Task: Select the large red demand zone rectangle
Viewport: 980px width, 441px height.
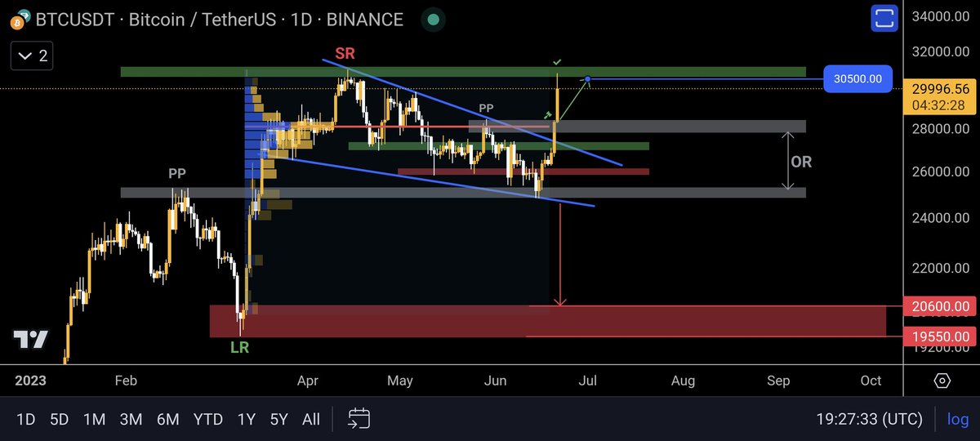Action: click(x=548, y=321)
